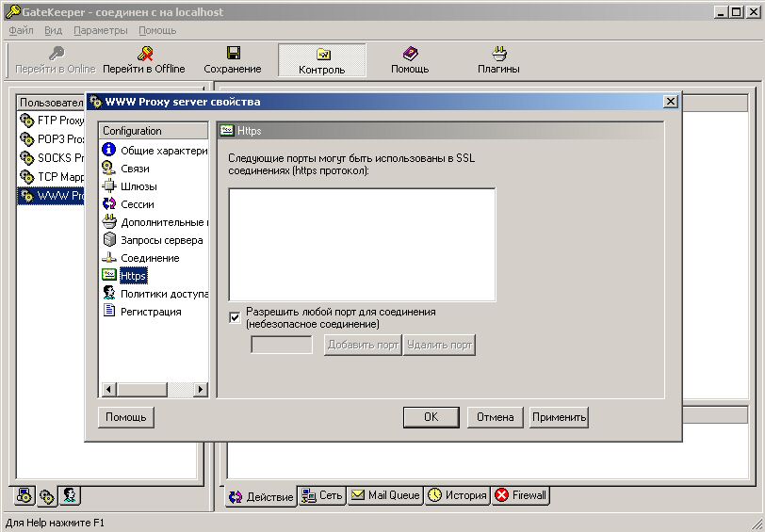Open the Плагины toolbar icon

tap(498, 53)
